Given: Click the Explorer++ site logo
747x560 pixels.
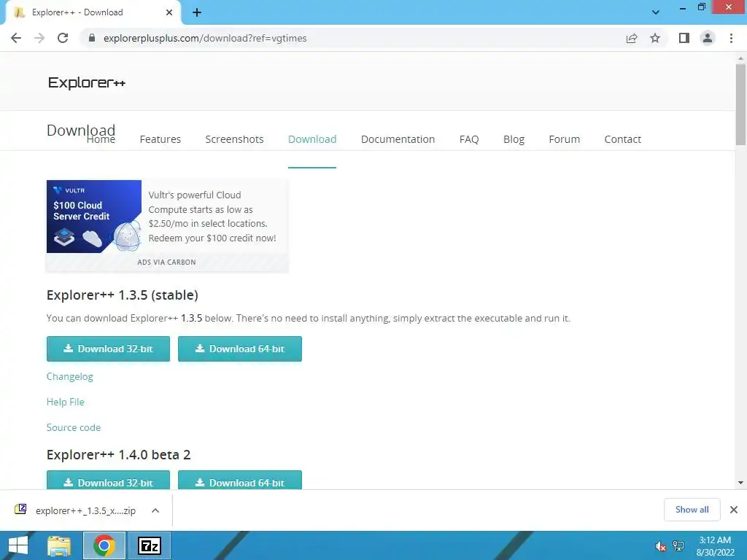Looking at the screenshot, I should pyautogui.click(x=86, y=83).
